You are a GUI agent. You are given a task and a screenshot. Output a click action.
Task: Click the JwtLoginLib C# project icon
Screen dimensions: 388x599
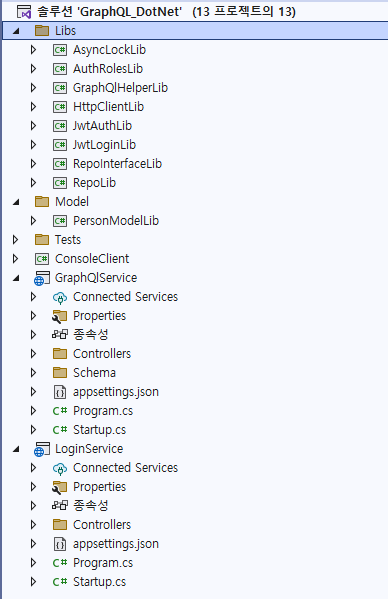point(60,145)
